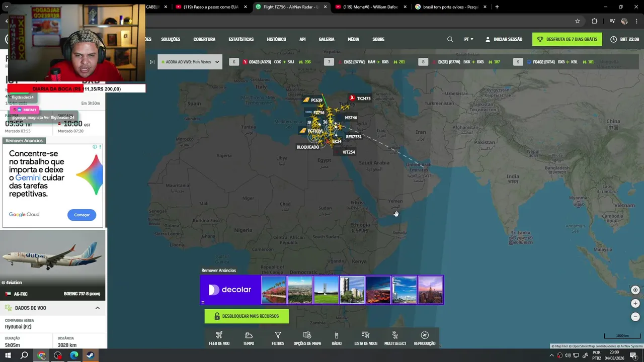
Task: Click Remover Anúncios above the decolar banner
Action: pos(219,270)
